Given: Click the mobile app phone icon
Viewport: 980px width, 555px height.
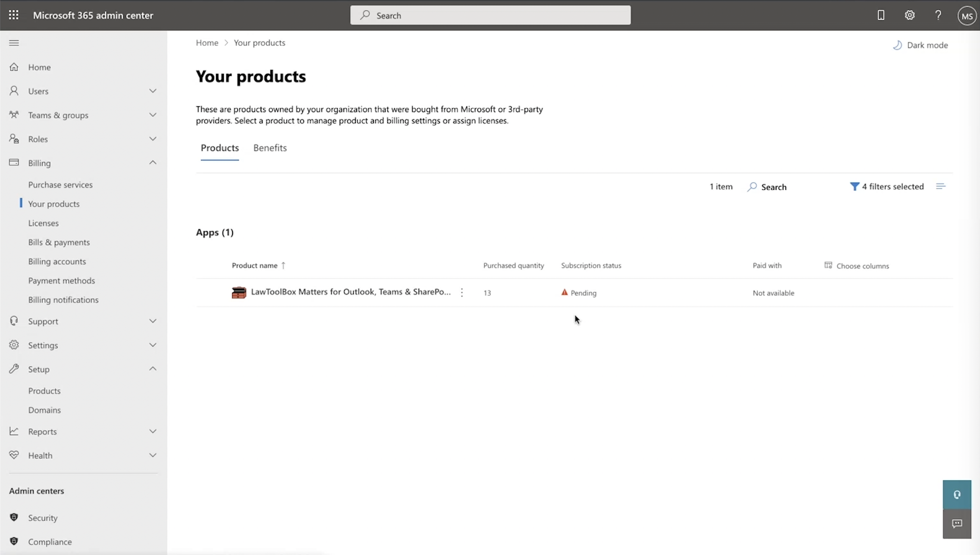Looking at the screenshot, I should click(x=881, y=15).
